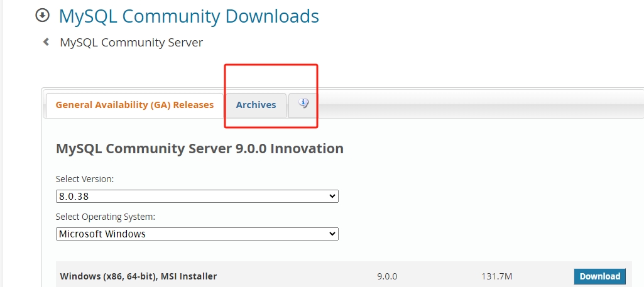Screen dimensions: 644x287
Task: Click the Select Version label
Action: coord(85,179)
